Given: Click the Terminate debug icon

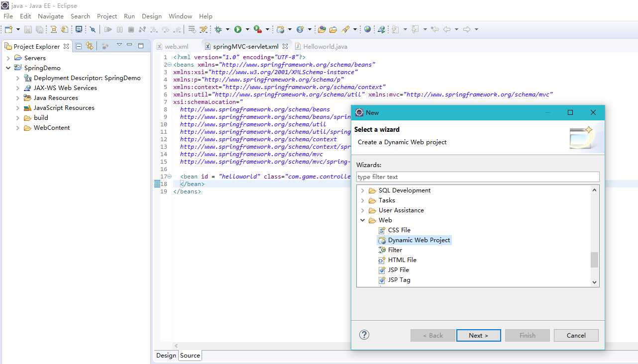Looking at the screenshot, I should coord(131,29).
